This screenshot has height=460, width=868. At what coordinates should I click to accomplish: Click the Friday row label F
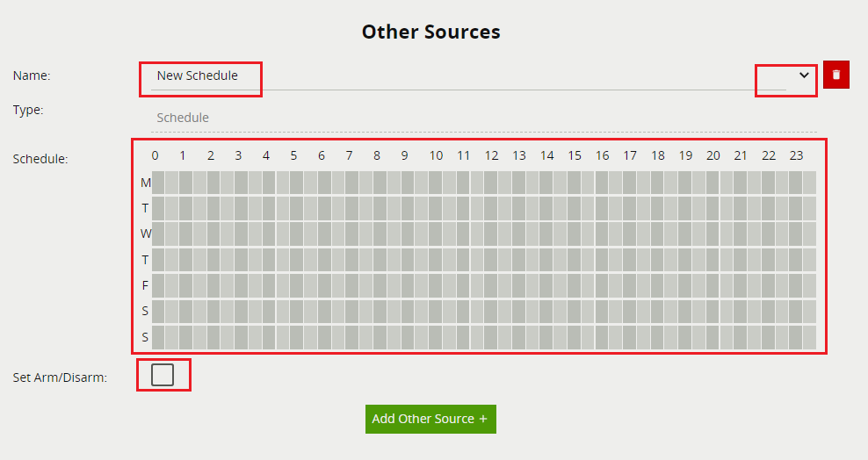point(146,286)
